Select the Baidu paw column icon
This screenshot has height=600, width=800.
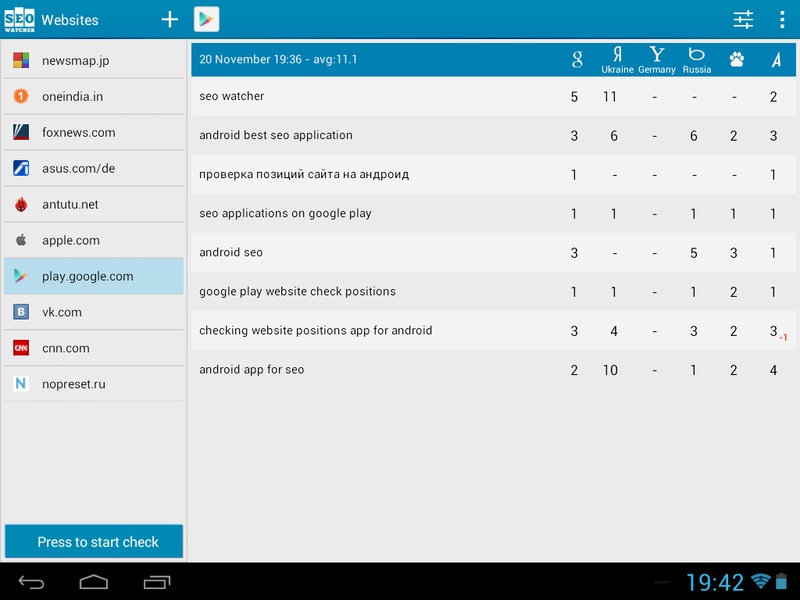(736, 60)
